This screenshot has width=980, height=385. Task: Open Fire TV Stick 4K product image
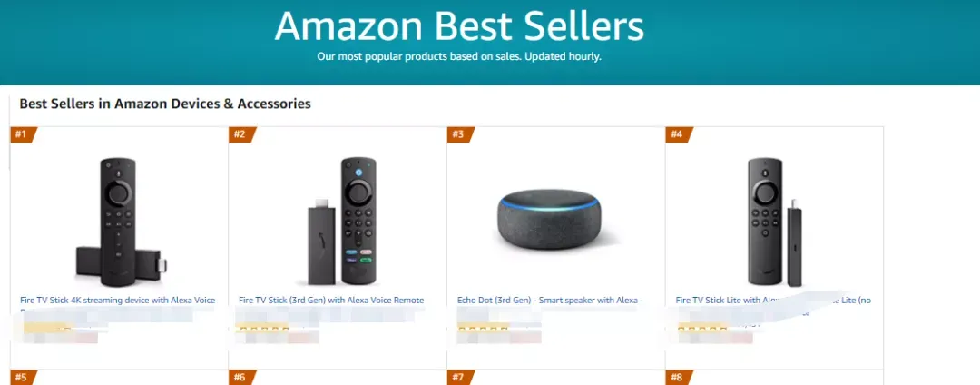tap(120, 222)
